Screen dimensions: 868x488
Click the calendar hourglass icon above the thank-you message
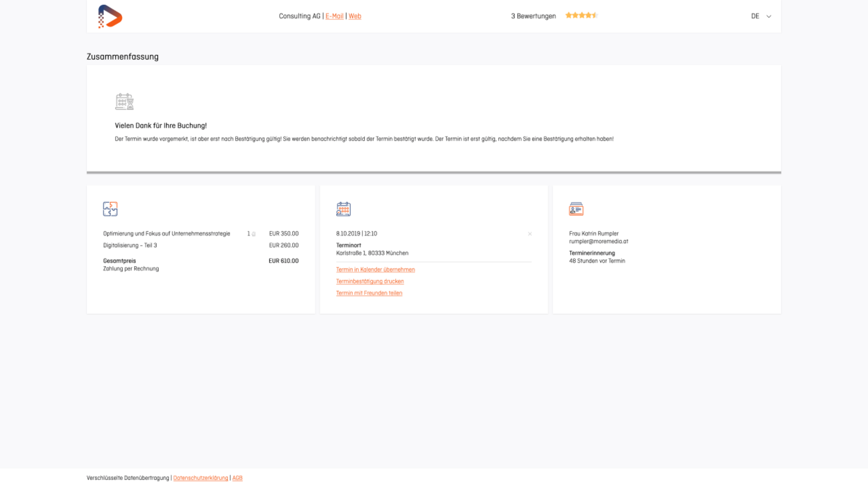(x=124, y=102)
